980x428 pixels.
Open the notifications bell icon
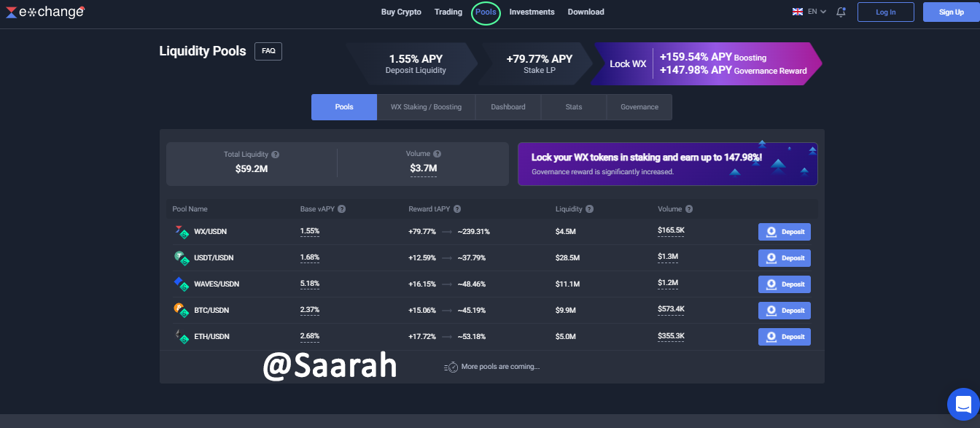click(841, 12)
